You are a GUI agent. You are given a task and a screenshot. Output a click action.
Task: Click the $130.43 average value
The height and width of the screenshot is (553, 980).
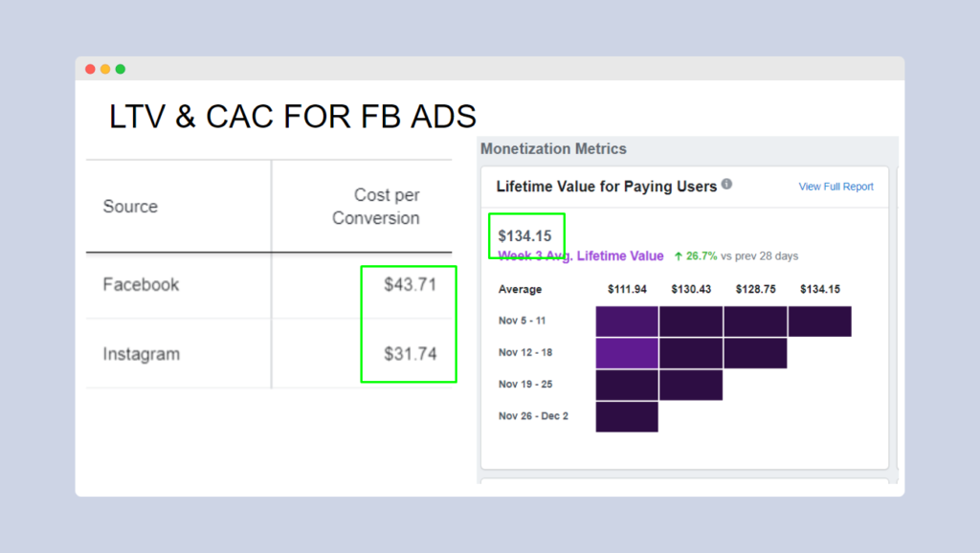click(691, 289)
